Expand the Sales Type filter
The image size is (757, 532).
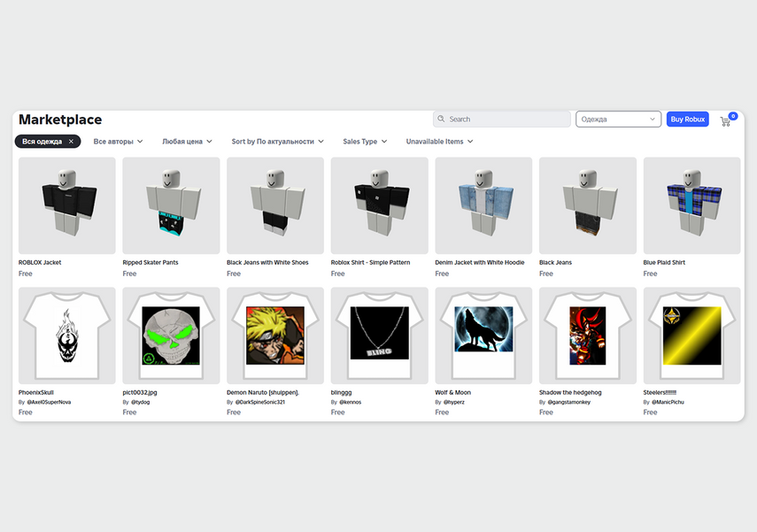click(364, 141)
